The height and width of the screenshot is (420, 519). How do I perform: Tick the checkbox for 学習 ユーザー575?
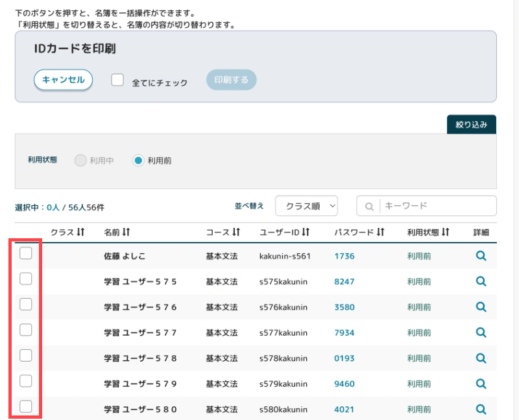[x=26, y=278]
